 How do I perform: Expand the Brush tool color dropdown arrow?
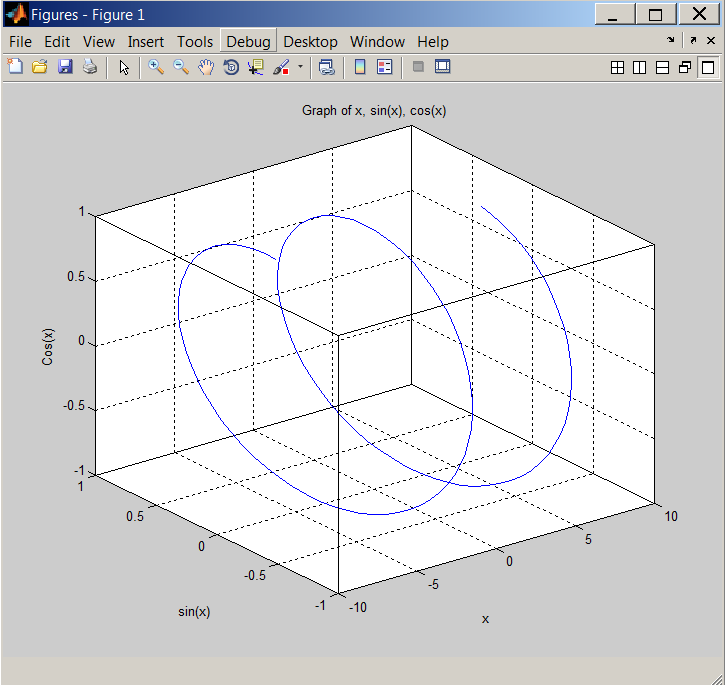(300, 68)
